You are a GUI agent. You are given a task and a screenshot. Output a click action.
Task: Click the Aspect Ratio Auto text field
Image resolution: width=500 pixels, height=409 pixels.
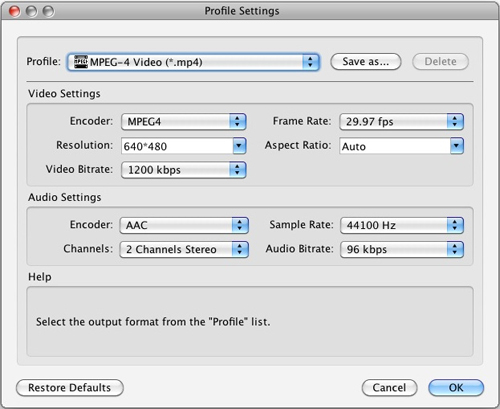click(x=395, y=146)
